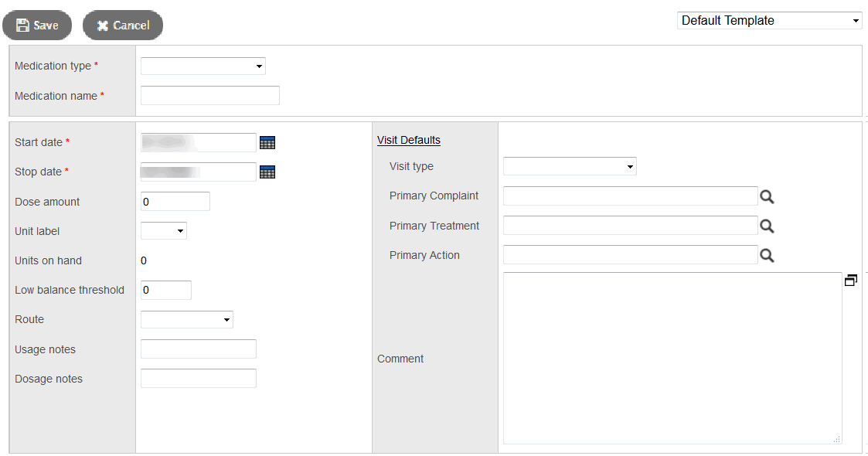The width and height of the screenshot is (868, 456).
Task: Click inside the Comment text area
Action: coord(672,358)
